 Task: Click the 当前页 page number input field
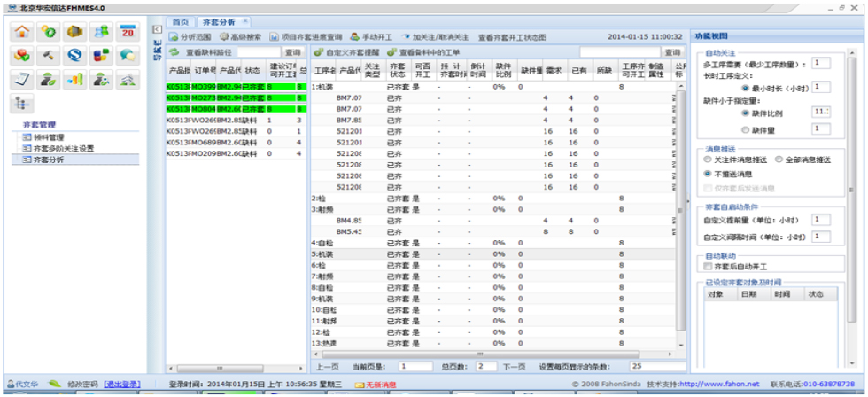[415, 365]
